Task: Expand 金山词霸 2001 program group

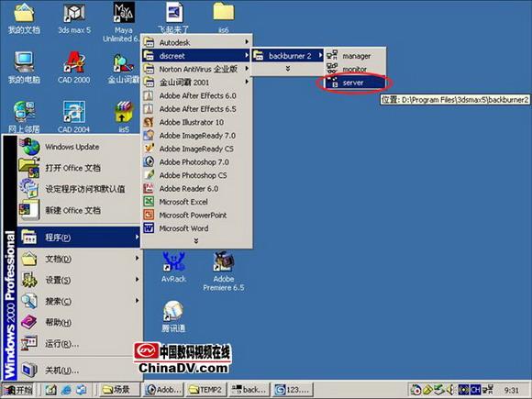Action: (196, 83)
